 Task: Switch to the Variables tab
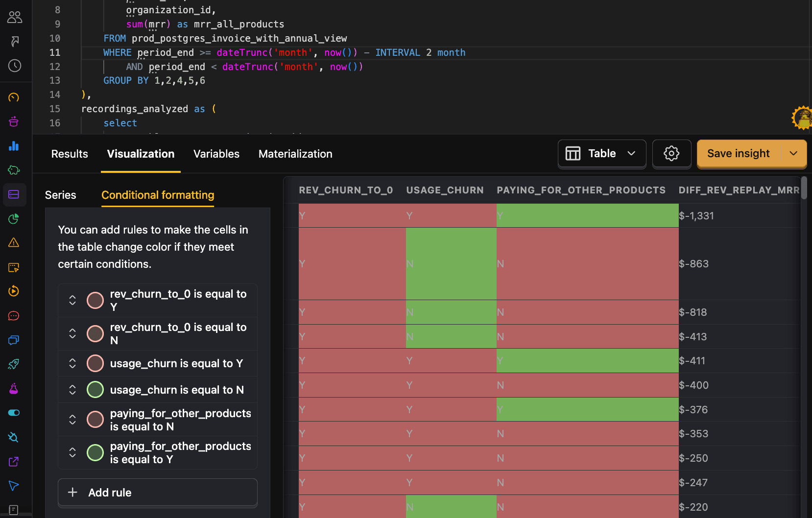[x=216, y=154]
